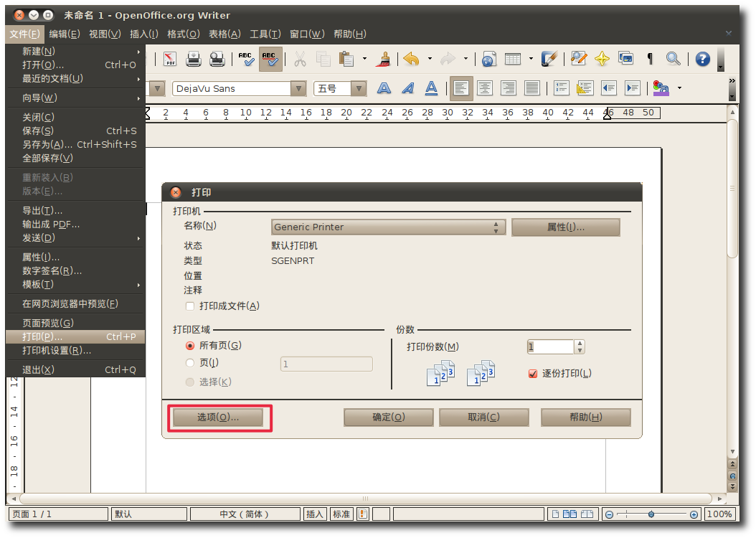Viewport: 756px width, 538px height.
Task: Toggle Italic formatting icon
Action: click(408, 88)
